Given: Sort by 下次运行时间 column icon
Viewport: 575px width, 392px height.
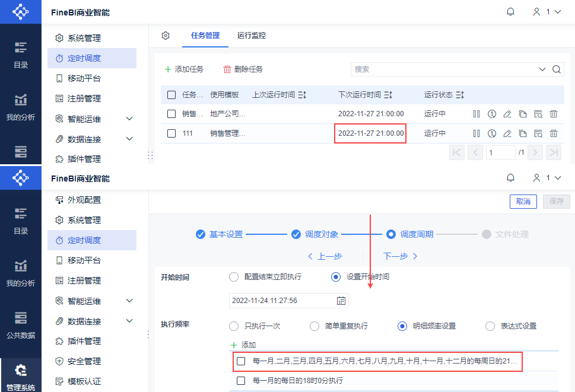Looking at the screenshot, I should [x=388, y=95].
